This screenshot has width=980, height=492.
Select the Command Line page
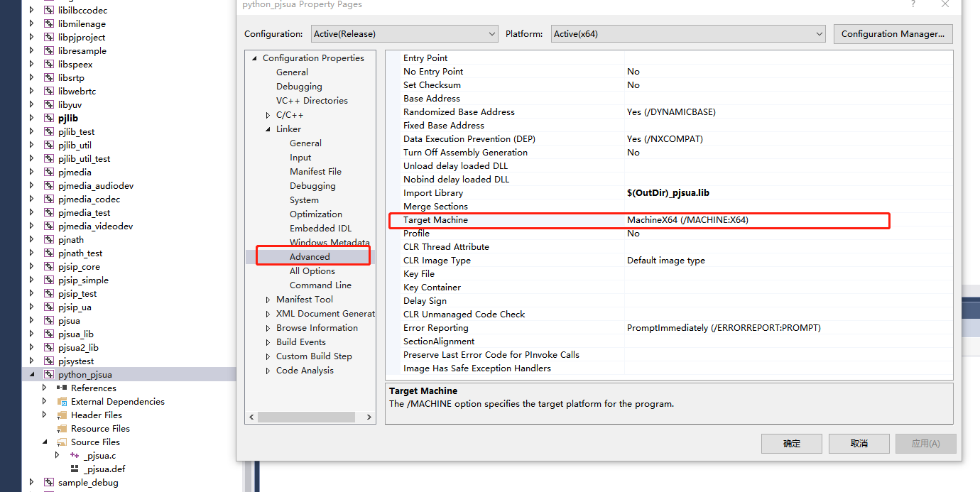(320, 285)
